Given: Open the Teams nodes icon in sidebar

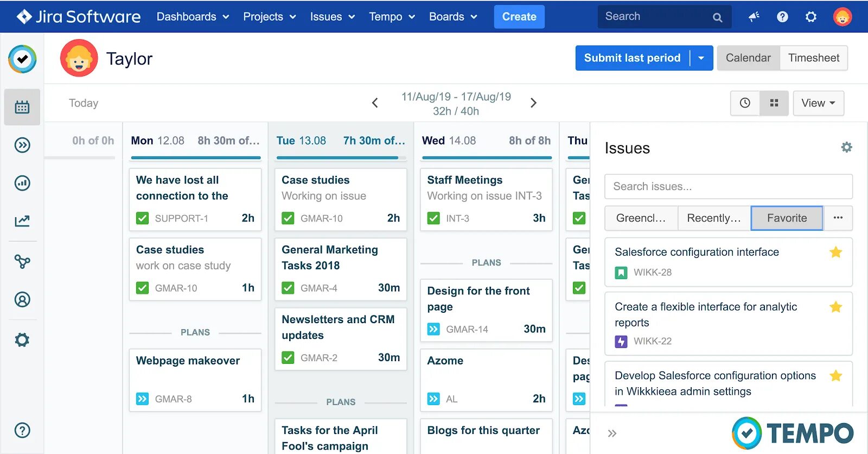Looking at the screenshot, I should [x=22, y=262].
